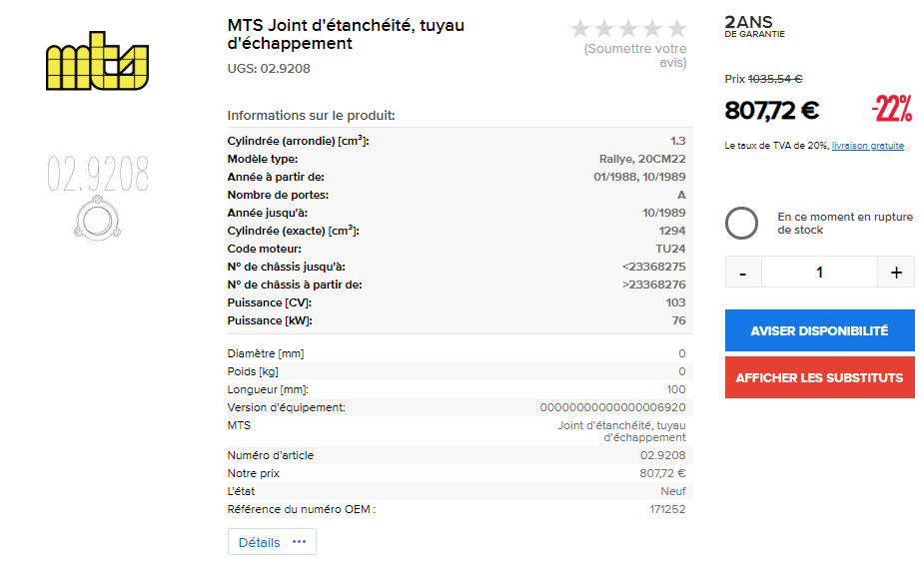The height and width of the screenshot is (567, 924).
Task: Open the livraison gratuite link
Action: (x=867, y=146)
